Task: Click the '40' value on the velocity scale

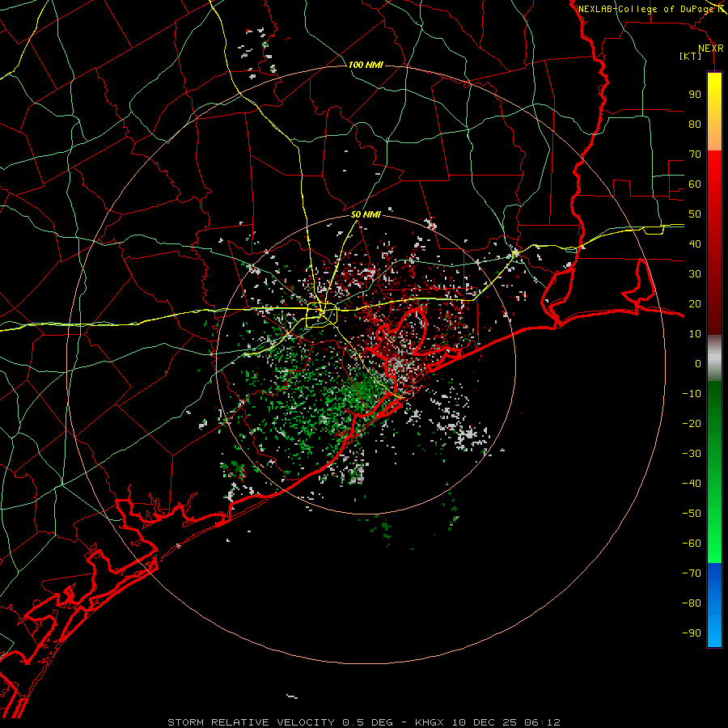Action: tap(695, 243)
